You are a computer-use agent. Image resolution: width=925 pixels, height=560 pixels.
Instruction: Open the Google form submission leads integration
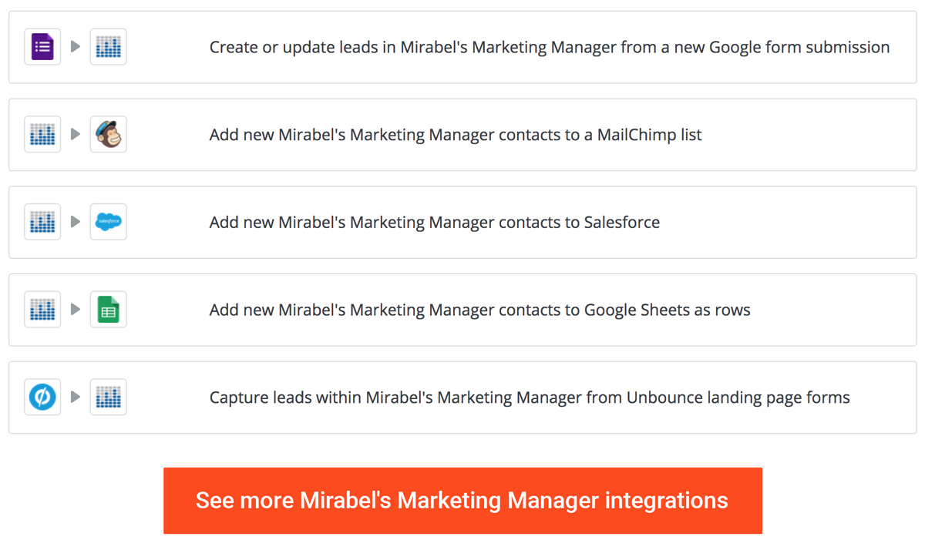[x=462, y=47]
